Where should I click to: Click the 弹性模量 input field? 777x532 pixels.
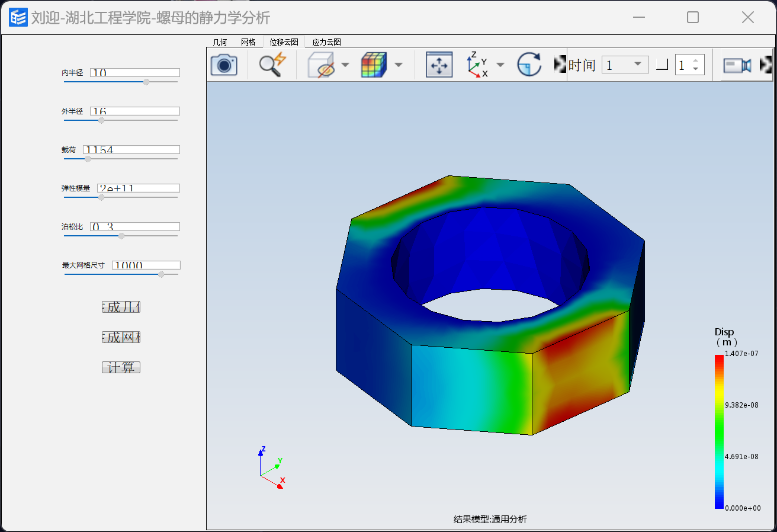pos(139,188)
